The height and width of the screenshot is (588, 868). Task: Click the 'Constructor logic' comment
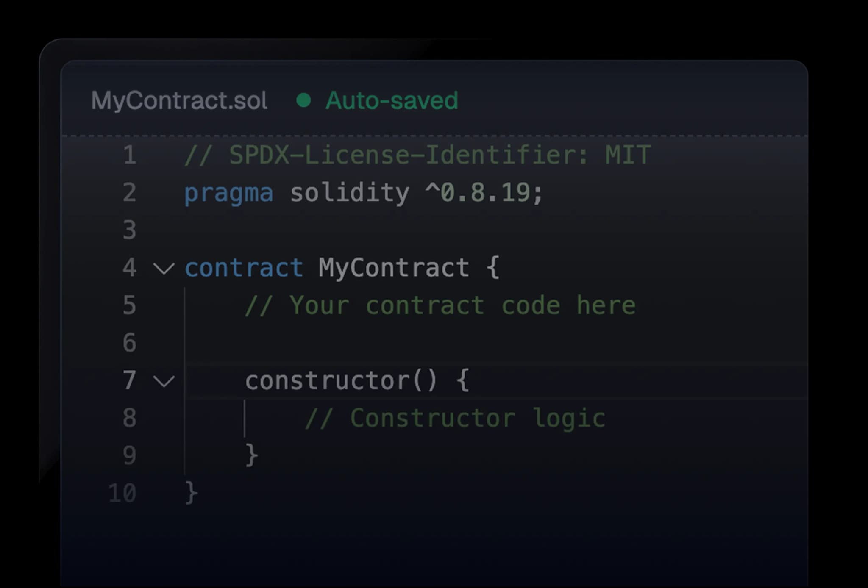[455, 419]
